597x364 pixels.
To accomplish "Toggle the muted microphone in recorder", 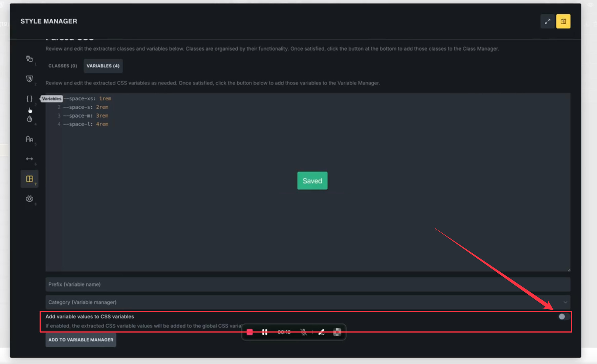I will [x=303, y=332].
